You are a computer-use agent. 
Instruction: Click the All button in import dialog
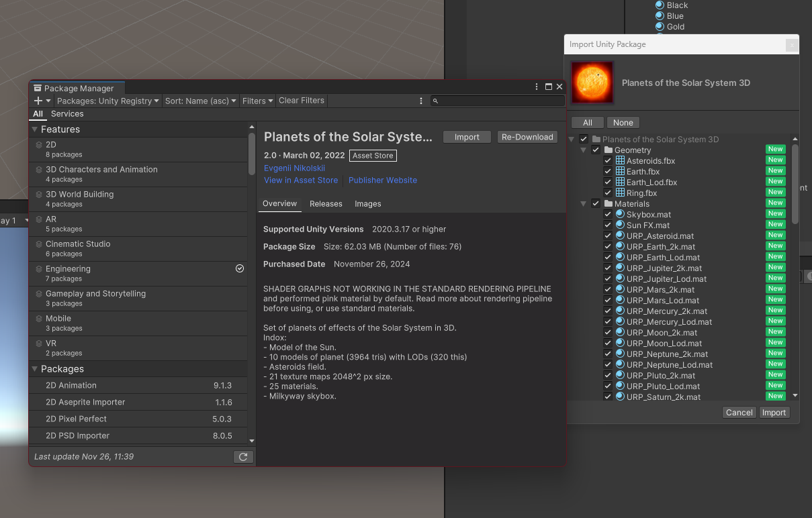[588, 122]
